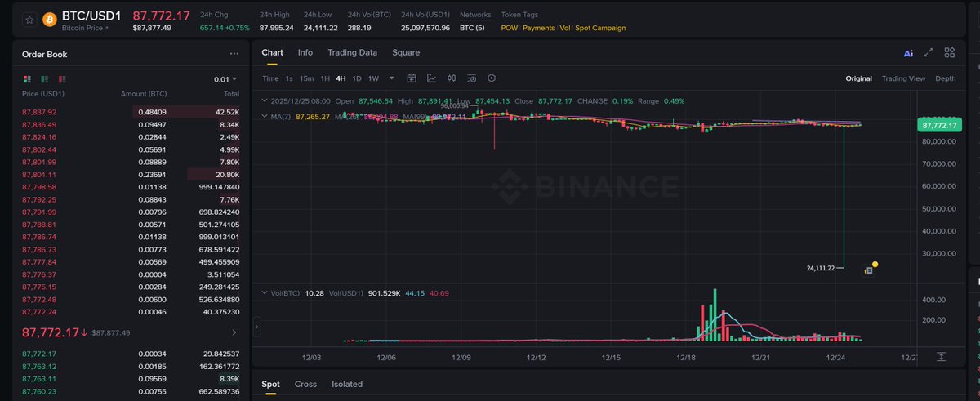Select the Cross margin tab

tap(305, 384)
